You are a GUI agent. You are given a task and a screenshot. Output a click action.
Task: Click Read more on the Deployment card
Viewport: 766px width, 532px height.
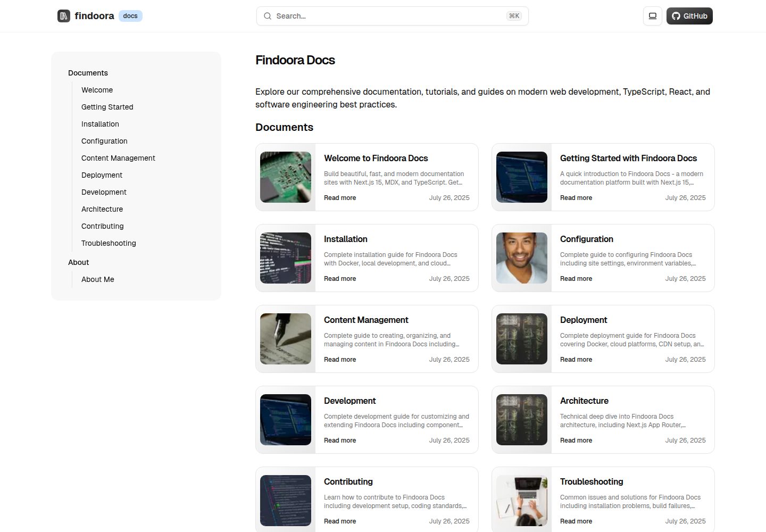pos(576,360)
